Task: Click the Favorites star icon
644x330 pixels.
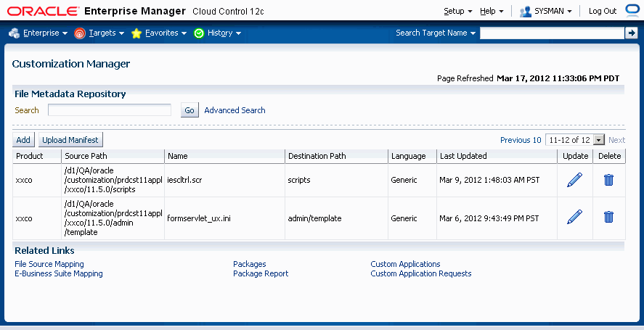Action: (136, 33)
